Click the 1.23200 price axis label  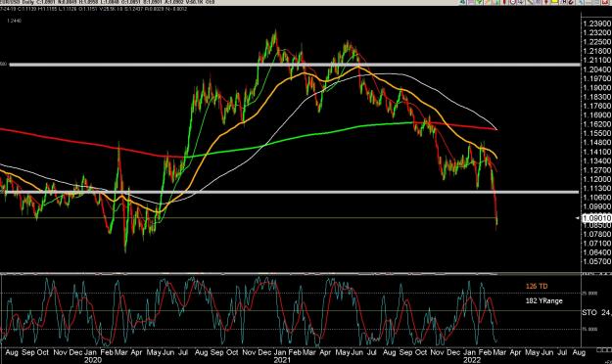[x=596, y=32]
